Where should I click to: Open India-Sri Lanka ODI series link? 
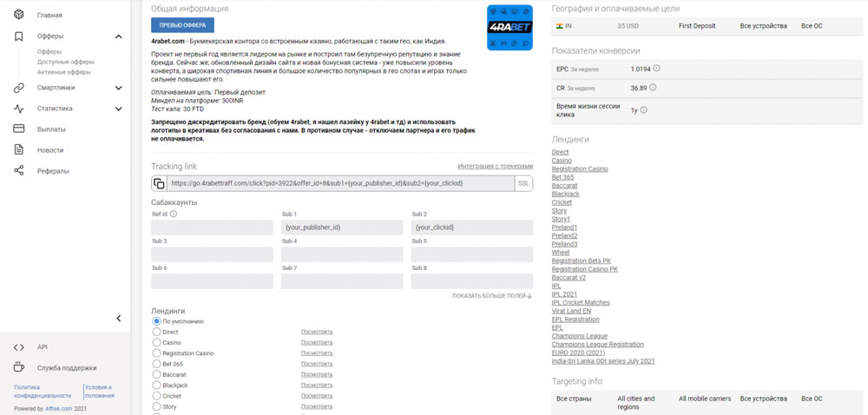click(603, 361)
